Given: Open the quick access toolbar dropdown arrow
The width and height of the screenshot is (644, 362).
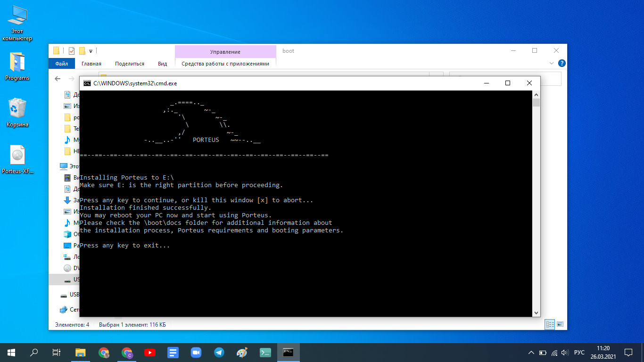Looking at the screenshot, I should pyautogui.click(x=91, y=51).
